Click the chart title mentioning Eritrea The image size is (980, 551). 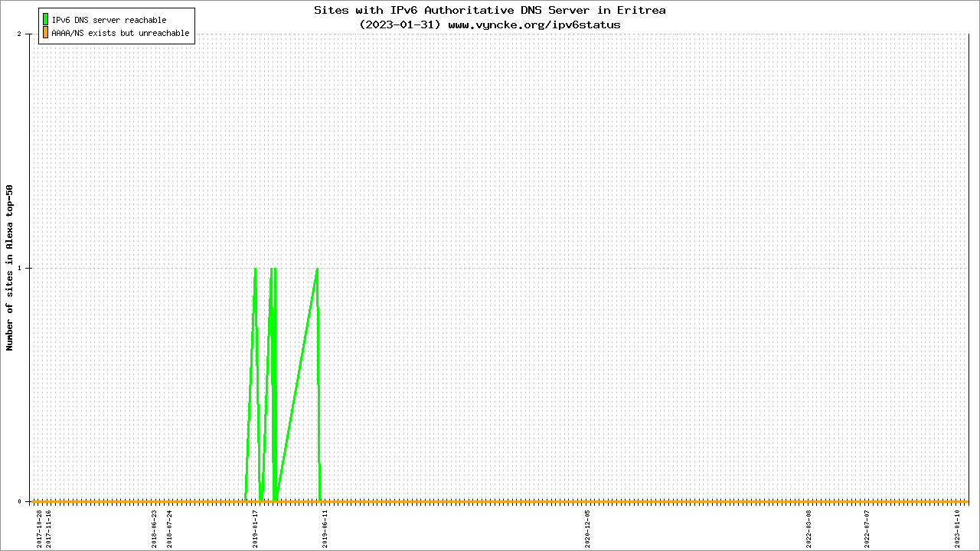pos(490,11)
